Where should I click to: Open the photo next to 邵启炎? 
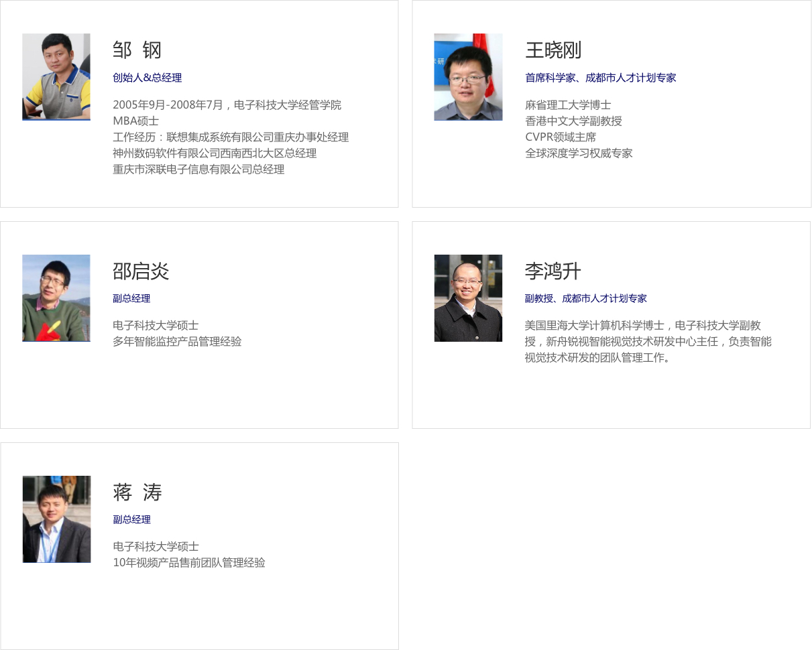(x=56, y=298)
